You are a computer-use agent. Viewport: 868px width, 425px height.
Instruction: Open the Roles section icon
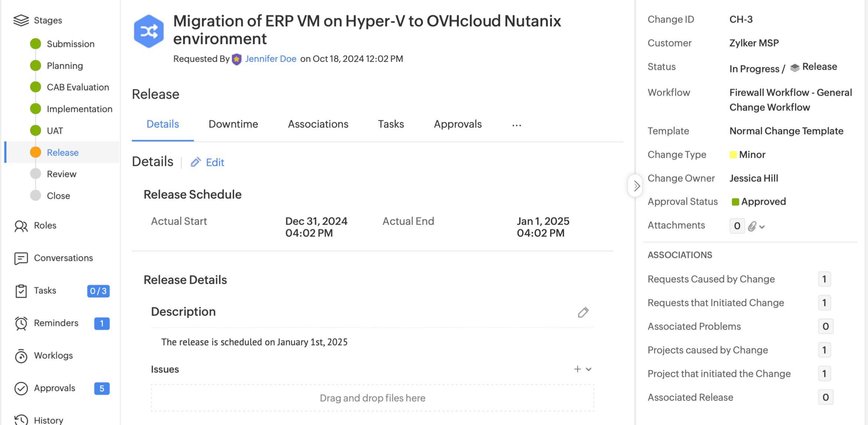21,226
